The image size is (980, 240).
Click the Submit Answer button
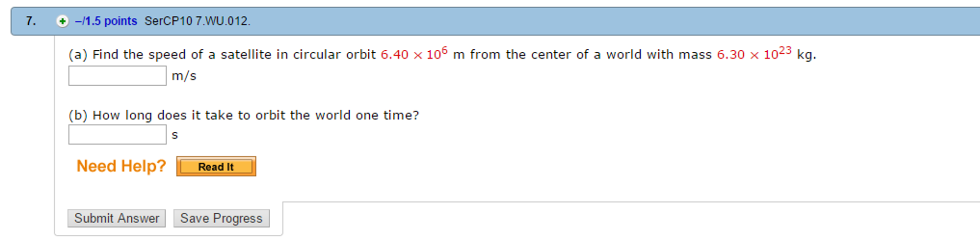point(116,218)
